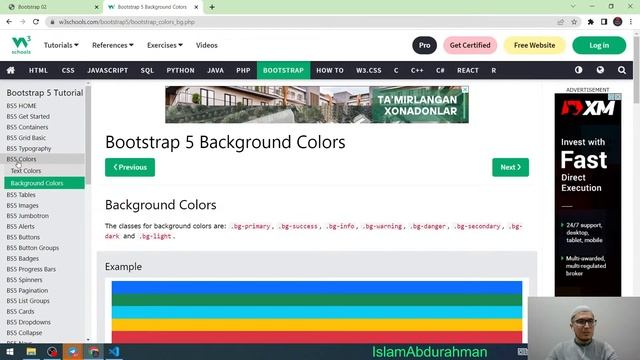Screen dimensions: 640x360
Task: Open Background Colors in sidebar
Action: click(x=44, y=183)
